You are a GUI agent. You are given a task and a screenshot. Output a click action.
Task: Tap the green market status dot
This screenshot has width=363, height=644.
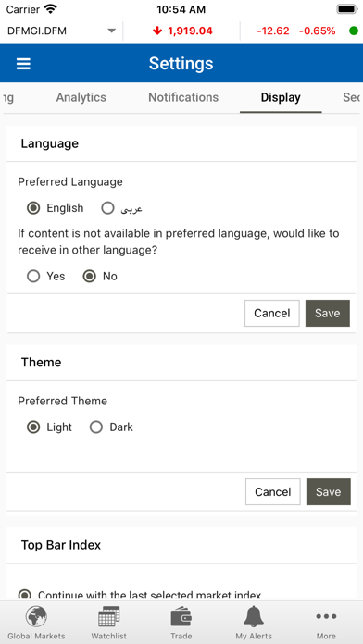click(x=354, y=31)
